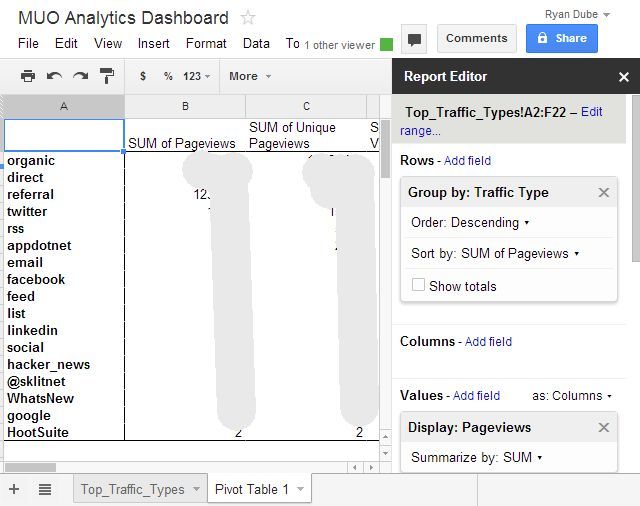Toggle the Show totals checkbox
The image size is (640, 506).
[418, 284]
